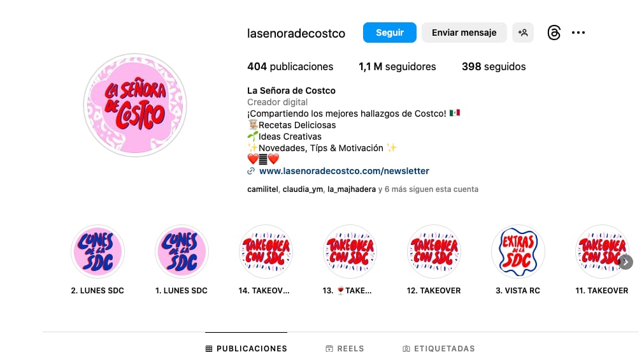
Task: Switch to the ETIQUETADAS tab
Action: pyautogui.click(x=439, y=348)
